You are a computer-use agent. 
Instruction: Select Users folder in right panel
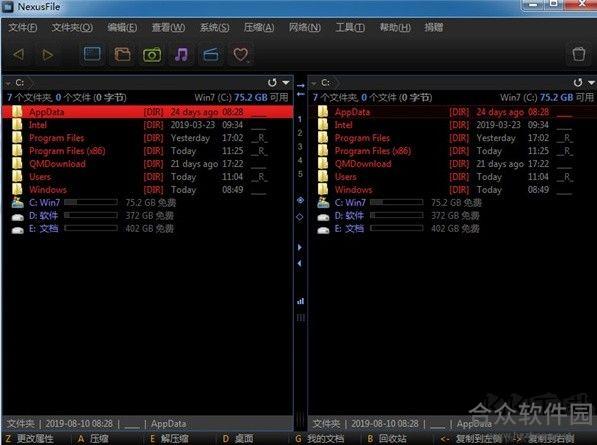[452, 177]
